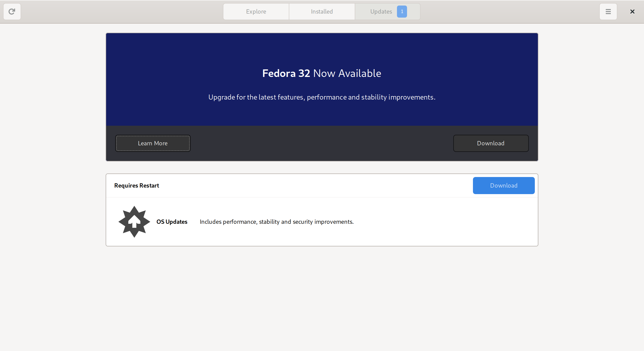Download the Fedora 32 upgrade
Viewport: 644px width, 351px height.
491,143
